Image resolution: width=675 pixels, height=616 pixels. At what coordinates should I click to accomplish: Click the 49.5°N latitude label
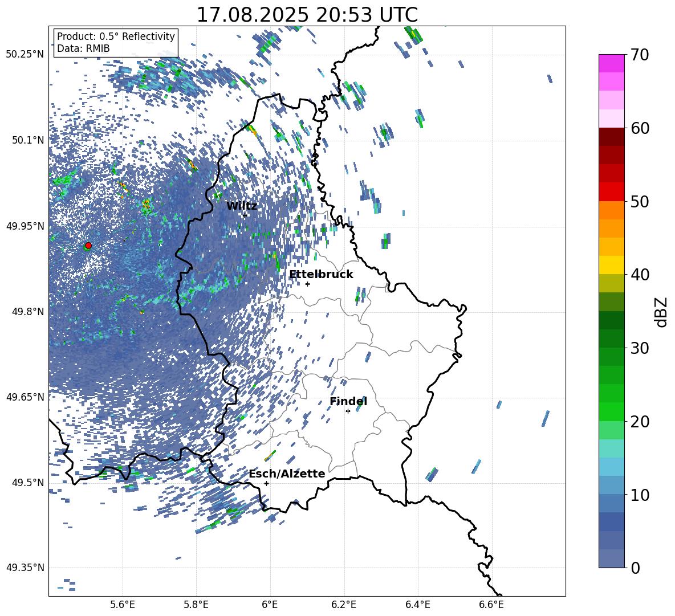tap(27, 482)
